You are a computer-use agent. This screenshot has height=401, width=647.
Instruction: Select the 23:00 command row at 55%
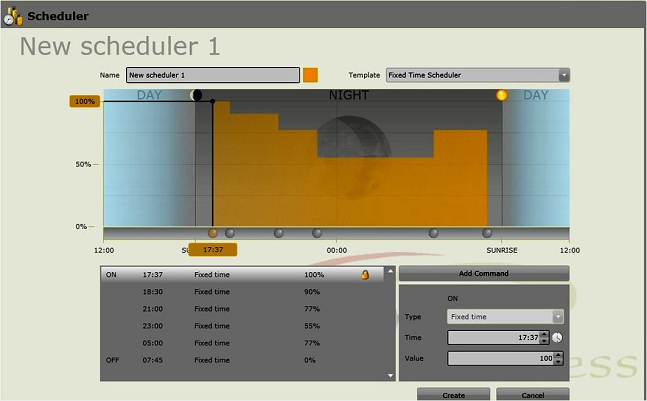(x=245, y=325)
